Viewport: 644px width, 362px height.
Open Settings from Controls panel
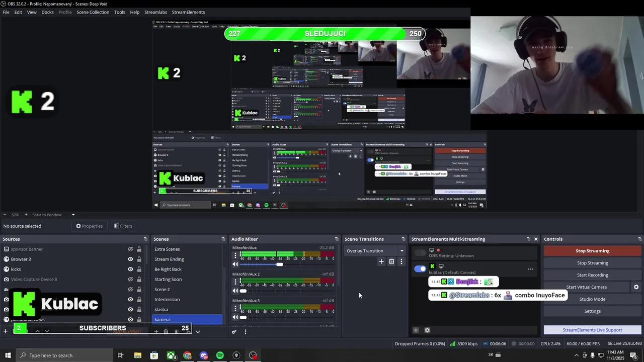[x=592, y=311]
